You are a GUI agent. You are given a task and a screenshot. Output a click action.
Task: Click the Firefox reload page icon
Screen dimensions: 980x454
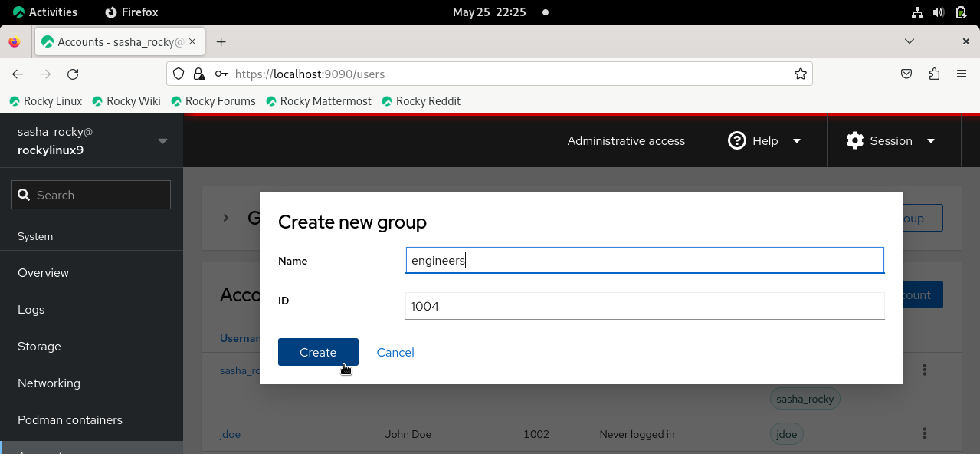pyautogui.click(x=73, y=74)
